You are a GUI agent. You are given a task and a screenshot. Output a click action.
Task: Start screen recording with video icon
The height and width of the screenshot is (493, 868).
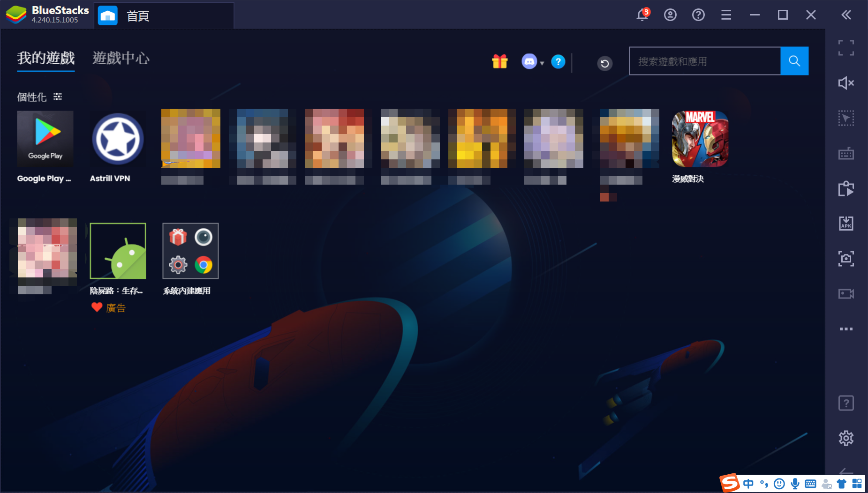pyautogui.click(x=846, y=294)
